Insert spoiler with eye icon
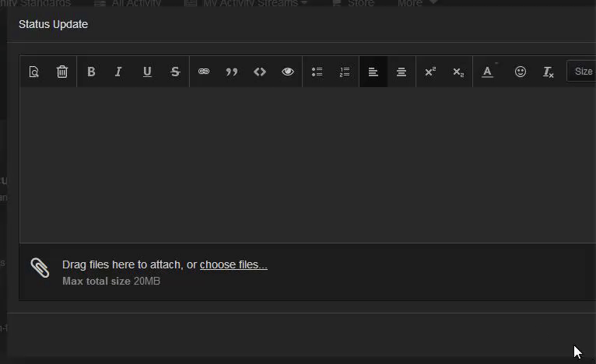The width and height of the screenshot is (596, 364). [288, 72]
